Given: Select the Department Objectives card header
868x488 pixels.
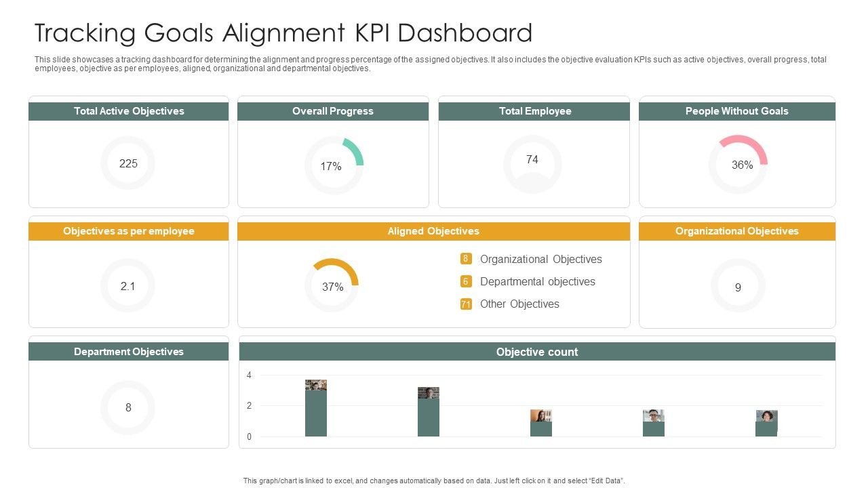Looking at the screenshot, I should (127, 351).
